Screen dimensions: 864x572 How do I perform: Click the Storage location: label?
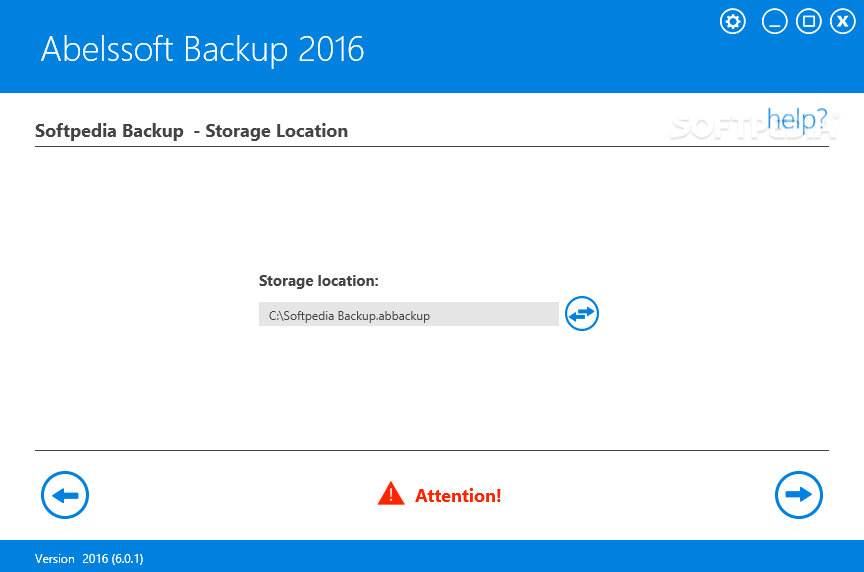[x=318, y=281]
